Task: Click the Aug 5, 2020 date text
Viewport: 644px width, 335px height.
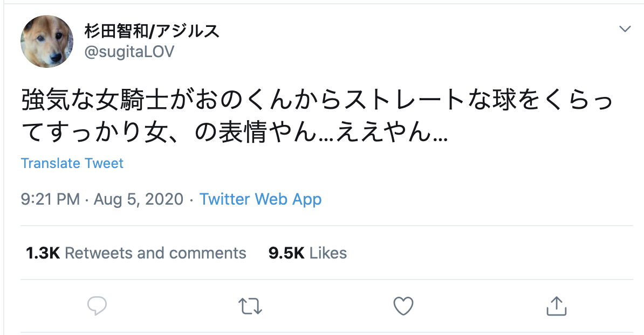Action: [139, 199]
